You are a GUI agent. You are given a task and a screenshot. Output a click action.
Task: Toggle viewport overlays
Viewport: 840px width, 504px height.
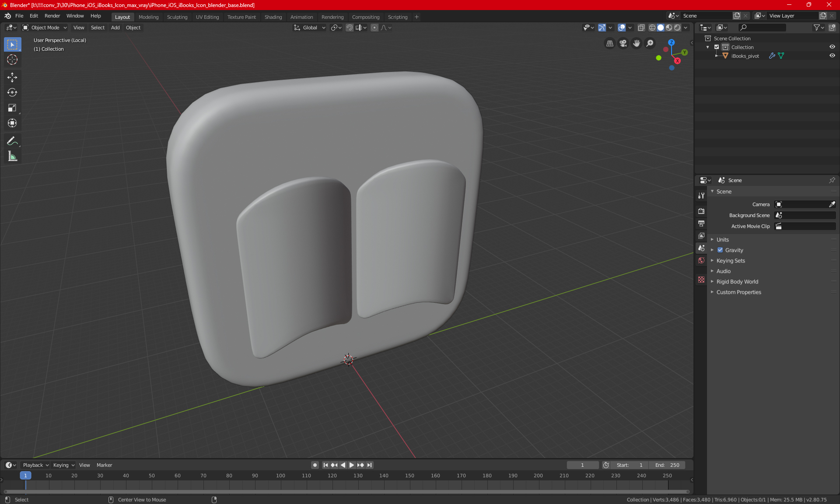tap(622, 28)
